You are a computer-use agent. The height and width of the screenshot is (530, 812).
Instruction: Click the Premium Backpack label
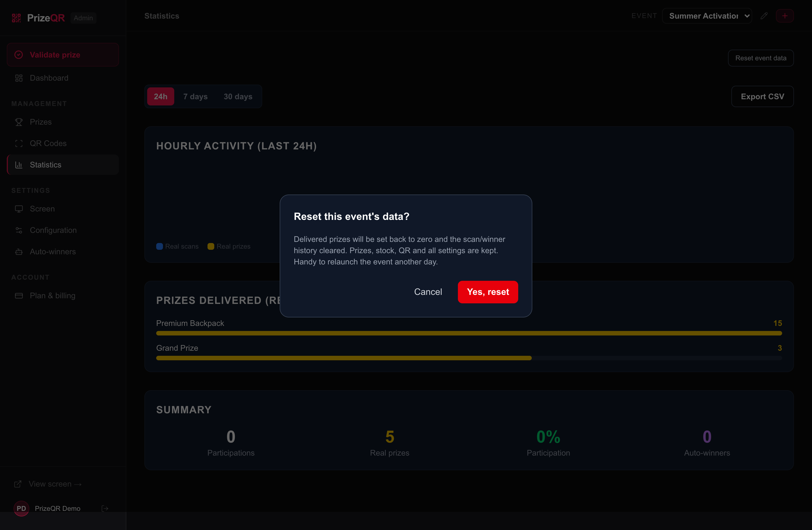pyautogui.click(x=190, y=323)
